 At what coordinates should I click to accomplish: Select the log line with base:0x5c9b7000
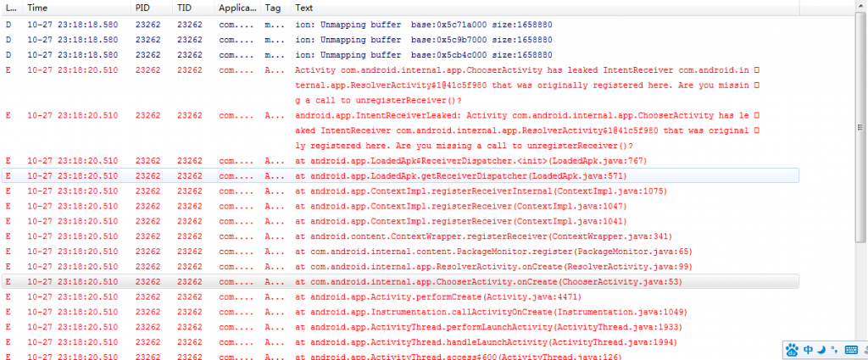[x=400, y=40]
